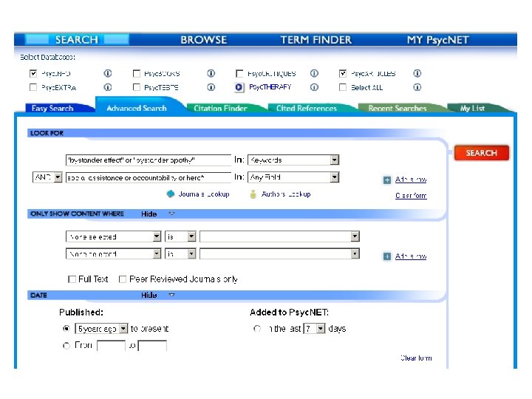Click the Journals Lookup icon
The height and width of the screenshot is (399, 532).
(171, 194)
